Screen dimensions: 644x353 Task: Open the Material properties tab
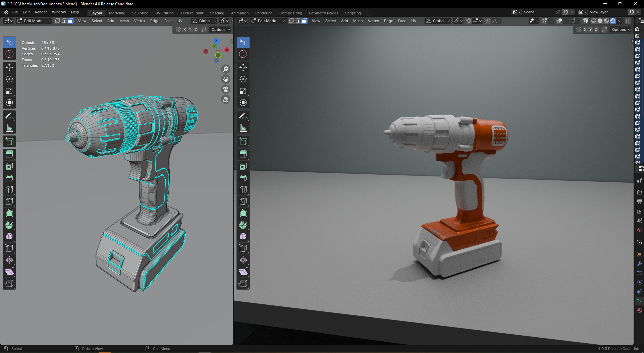point(640,310)
